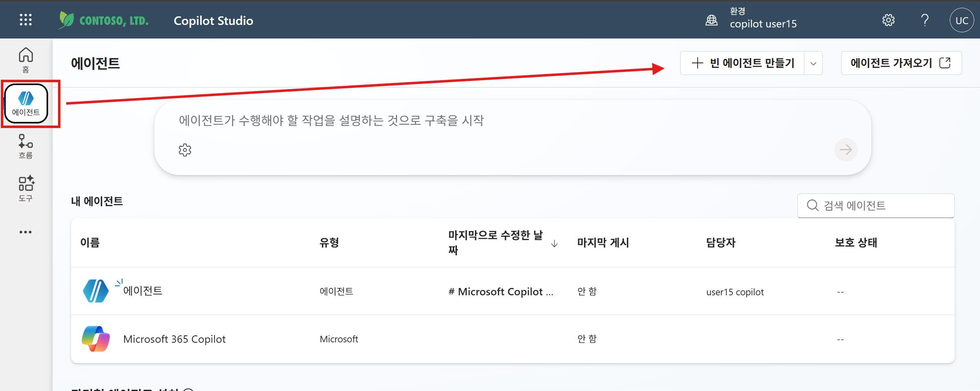Open the settings gear in header
Screen dimensions: 980x391
pos(888,20)
